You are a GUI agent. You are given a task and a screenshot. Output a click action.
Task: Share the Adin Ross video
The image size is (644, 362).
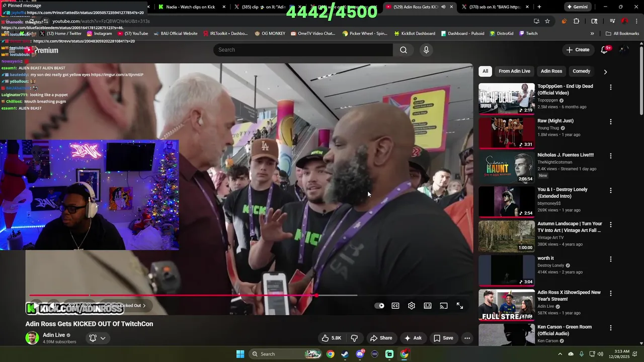tap(381, 338)
